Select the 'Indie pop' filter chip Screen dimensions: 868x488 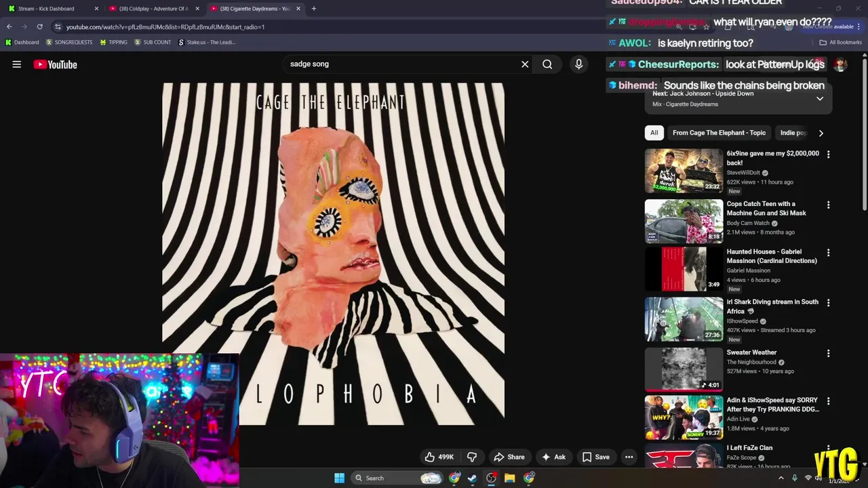pos(793,133)
